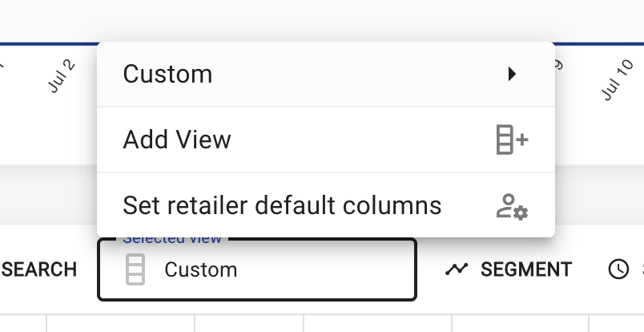Click the SEGMENT button
Screen dimensions: 644x332
(509, 269)
